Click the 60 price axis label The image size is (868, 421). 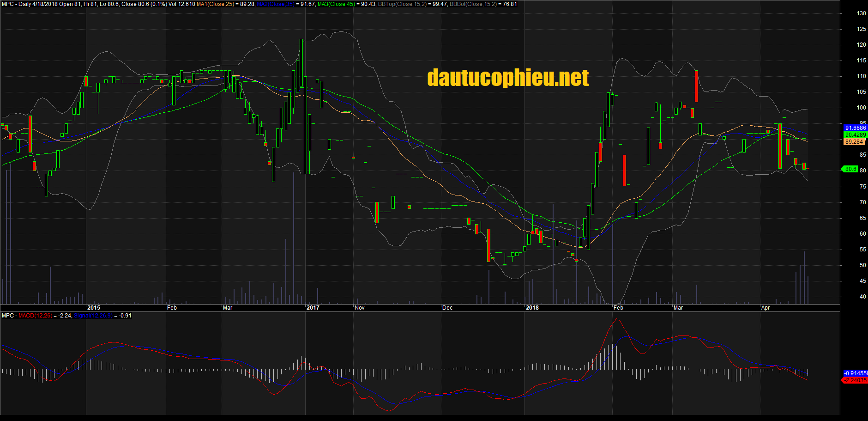pyautogui.click(x=863, y=234)
